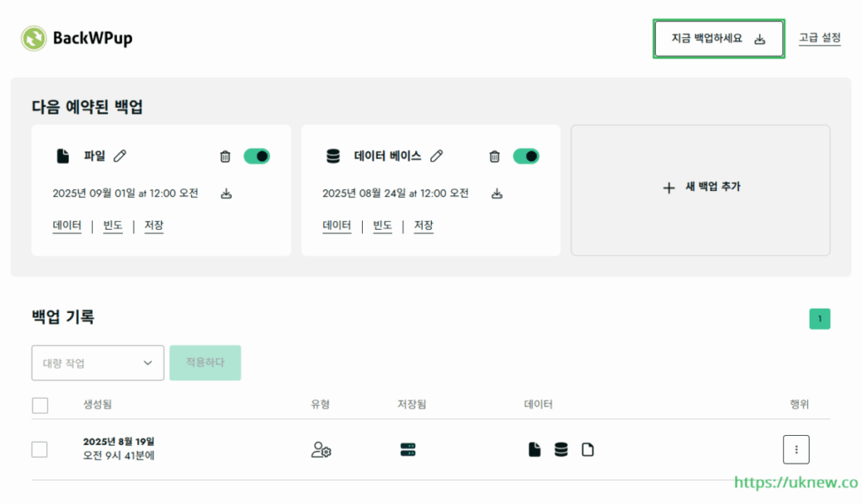Select the 2025년 8월 19일 backup row checkbox

40,449
